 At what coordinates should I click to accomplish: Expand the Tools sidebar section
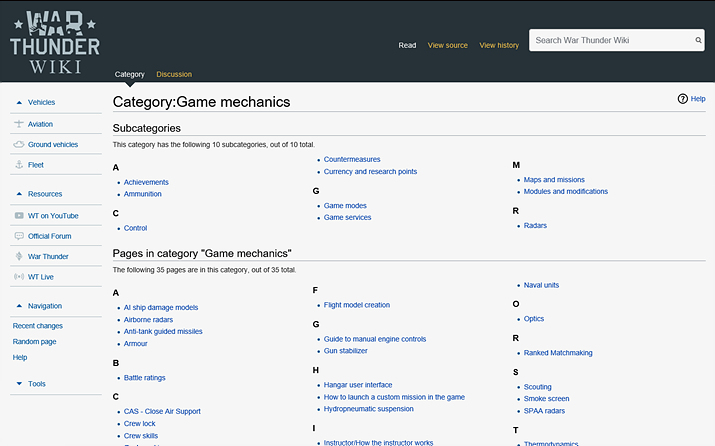point(18,384)
